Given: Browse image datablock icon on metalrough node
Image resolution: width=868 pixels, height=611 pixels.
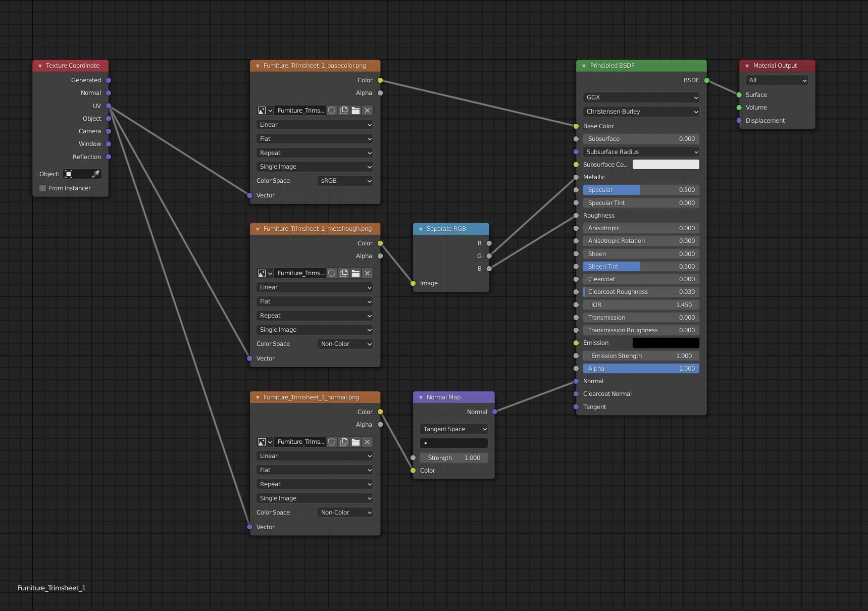Looking at the screenshot, I should [x=265, y=273].
